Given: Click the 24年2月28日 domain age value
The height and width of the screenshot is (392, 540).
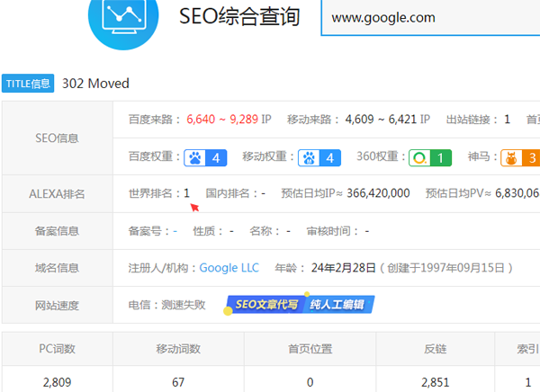Looking at the screenshot, I should coord(344,268).
